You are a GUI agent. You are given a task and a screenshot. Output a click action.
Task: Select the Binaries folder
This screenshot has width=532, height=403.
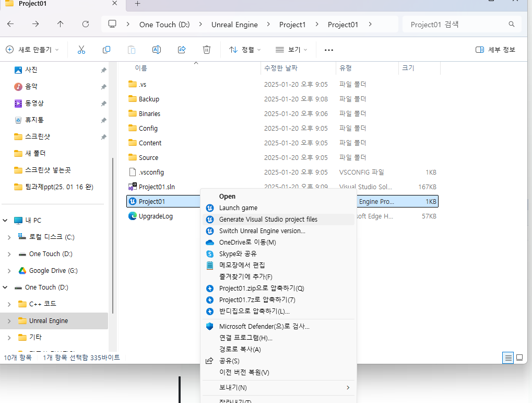pyautogui.click(x=149, y=114)
